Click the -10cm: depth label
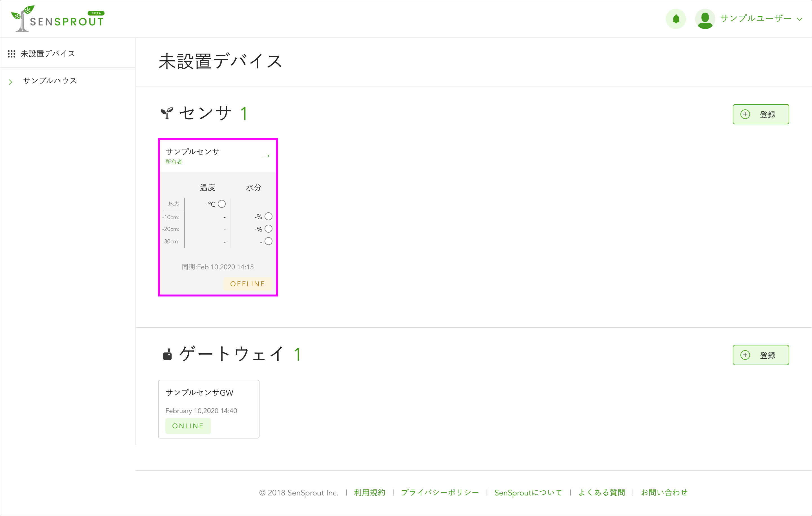Image resolution: width=812 pixels, height=516 pixels. 171,217
